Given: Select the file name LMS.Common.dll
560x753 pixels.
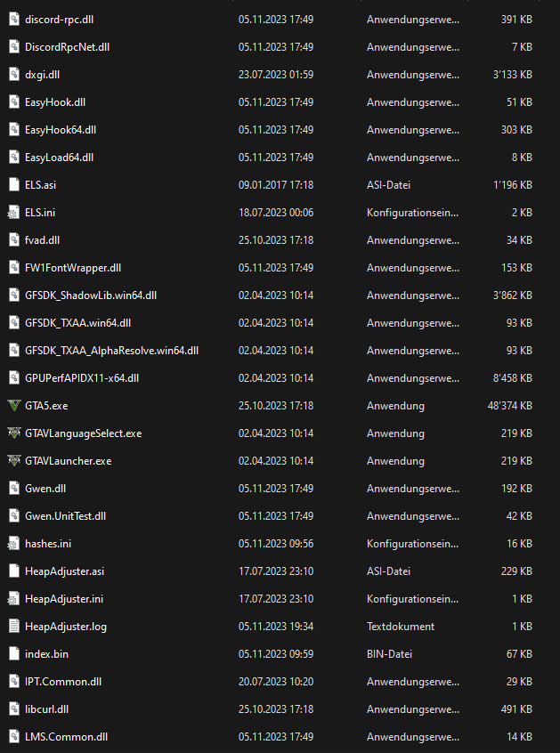Looking at the screenshot, I should point(66,737).
